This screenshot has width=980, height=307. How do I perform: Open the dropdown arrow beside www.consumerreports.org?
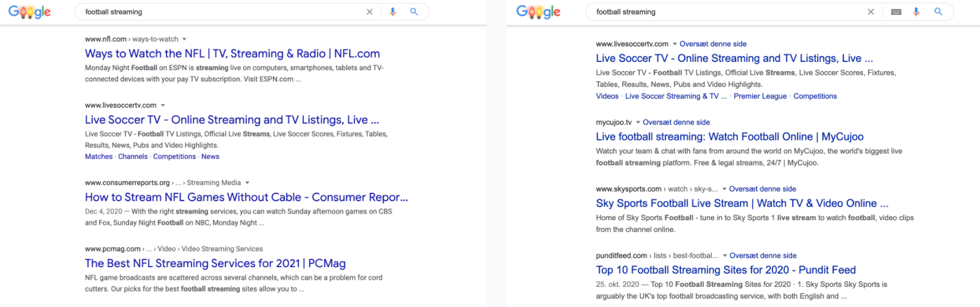[247, 183]
